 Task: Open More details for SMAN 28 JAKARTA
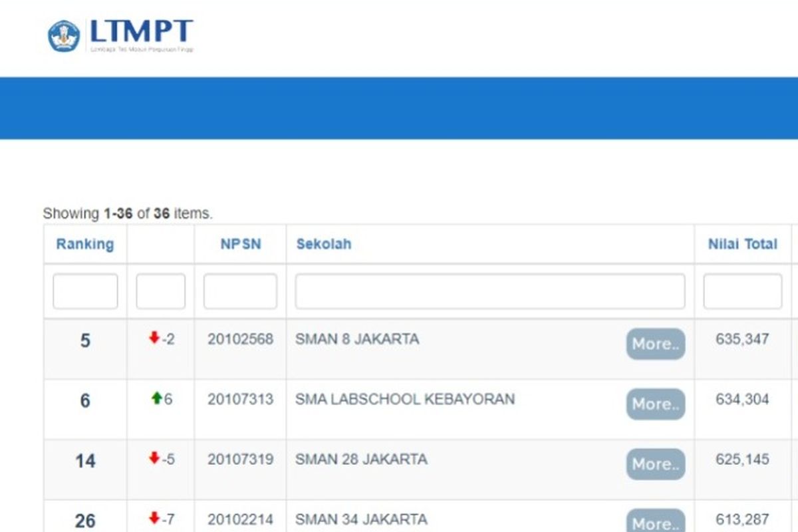click(655, 465)
